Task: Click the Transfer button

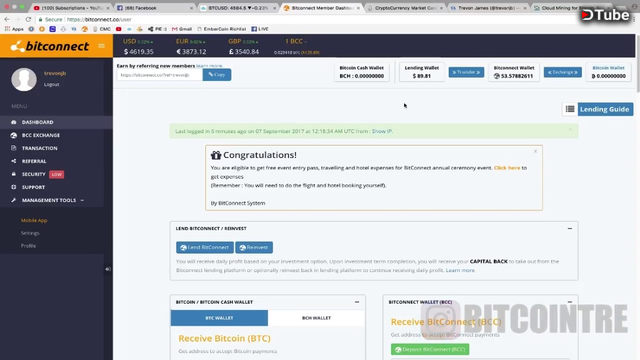Action: [466, 72]
